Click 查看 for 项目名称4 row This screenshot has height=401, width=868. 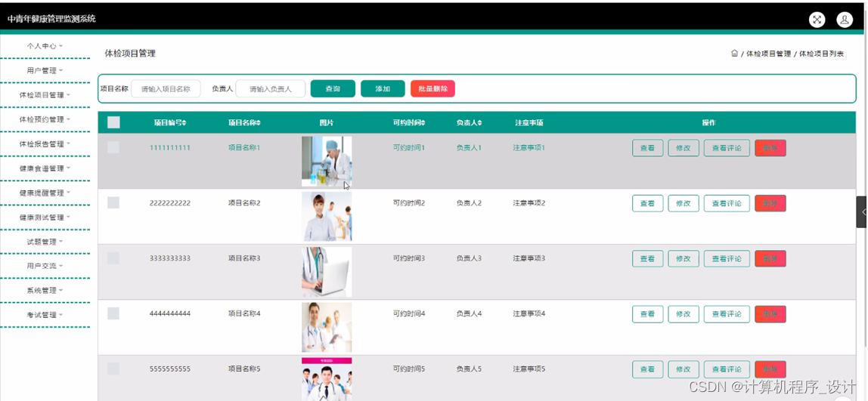point(648,313)
